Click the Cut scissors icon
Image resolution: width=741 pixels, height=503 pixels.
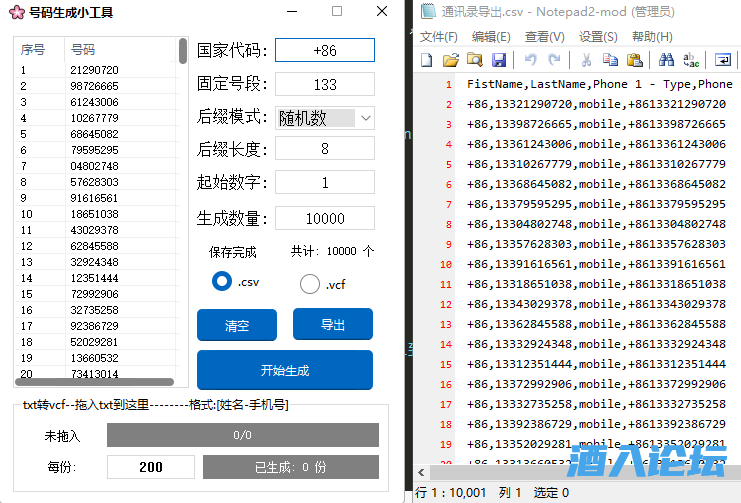[x=586, y=60]
